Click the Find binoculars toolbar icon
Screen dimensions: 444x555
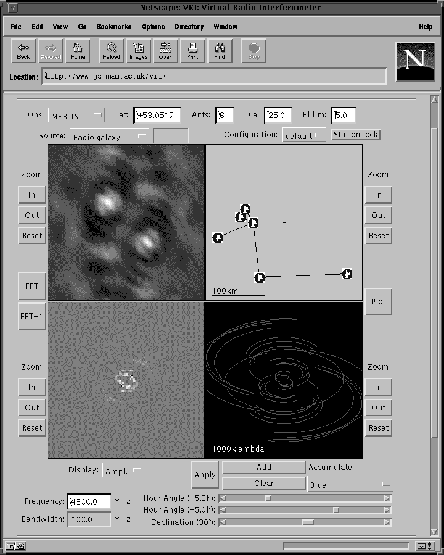pos(220,51)
